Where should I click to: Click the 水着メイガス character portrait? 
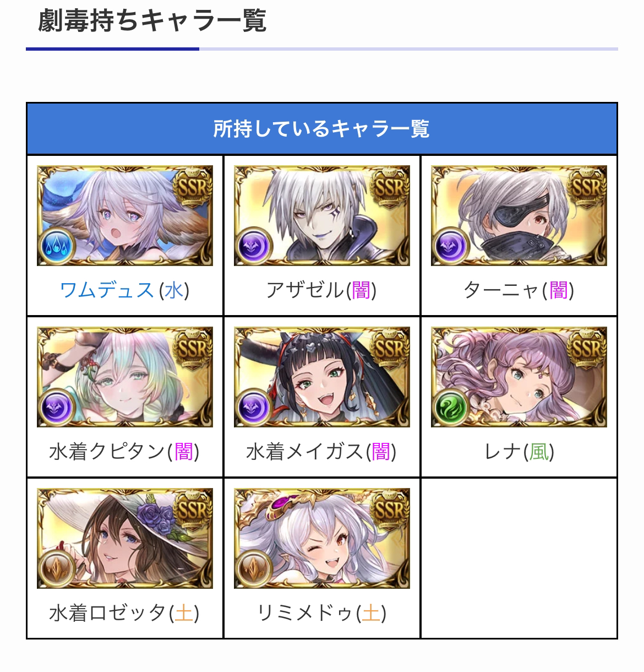pos(322,377)
